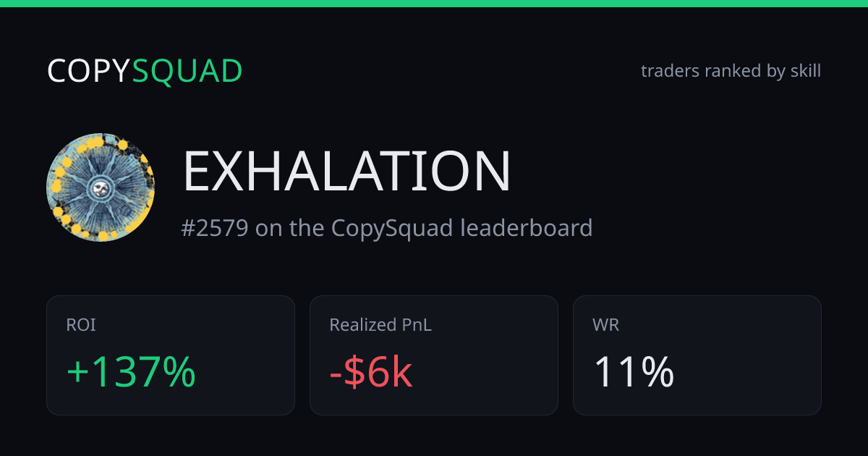Click the CopySquad logo

145,71
